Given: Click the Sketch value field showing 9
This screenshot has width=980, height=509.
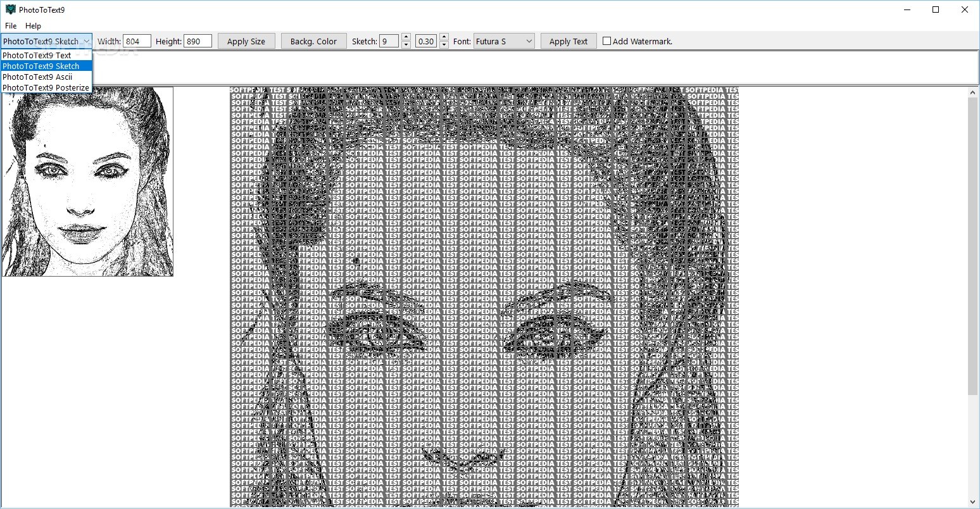Looking at the screenshot, I should (389, 41).
